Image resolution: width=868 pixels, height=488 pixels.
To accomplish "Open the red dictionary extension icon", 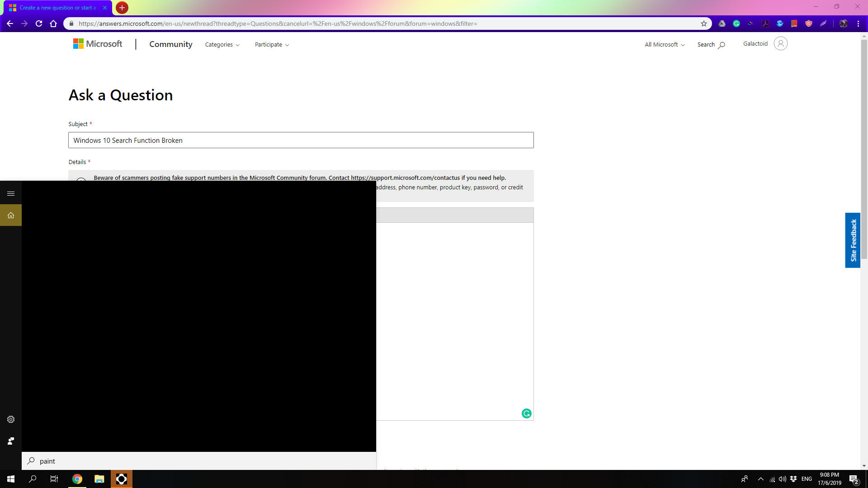I will click(794, 23).
